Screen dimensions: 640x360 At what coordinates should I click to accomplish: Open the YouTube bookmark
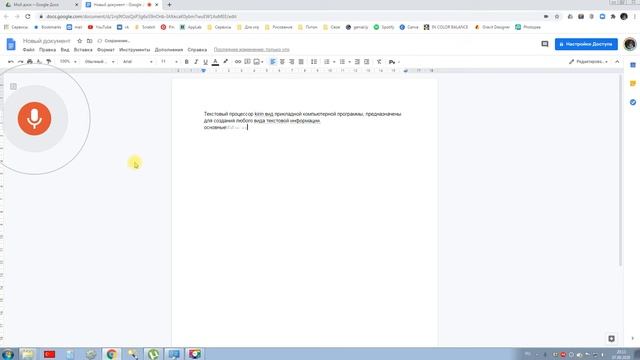click(x=100, y=27)
